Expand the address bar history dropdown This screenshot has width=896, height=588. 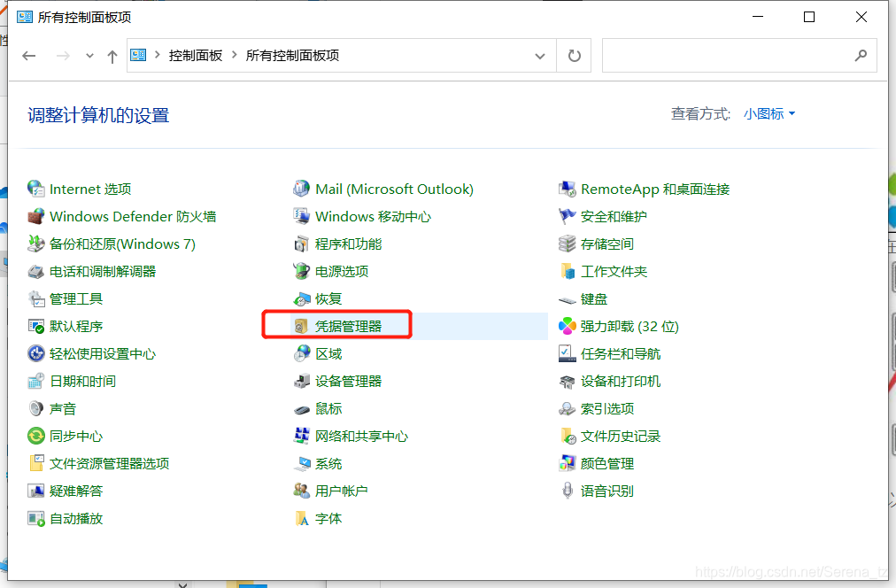(539, 56)
